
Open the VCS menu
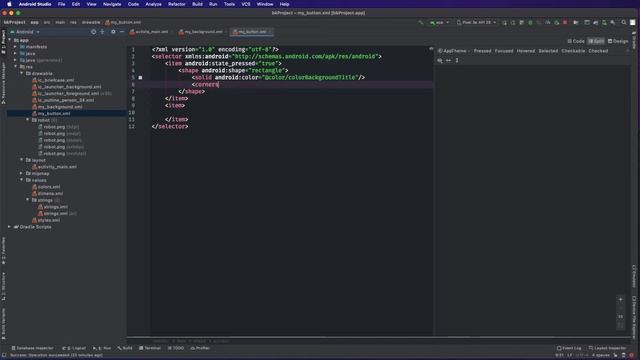[x=246, y=4]
